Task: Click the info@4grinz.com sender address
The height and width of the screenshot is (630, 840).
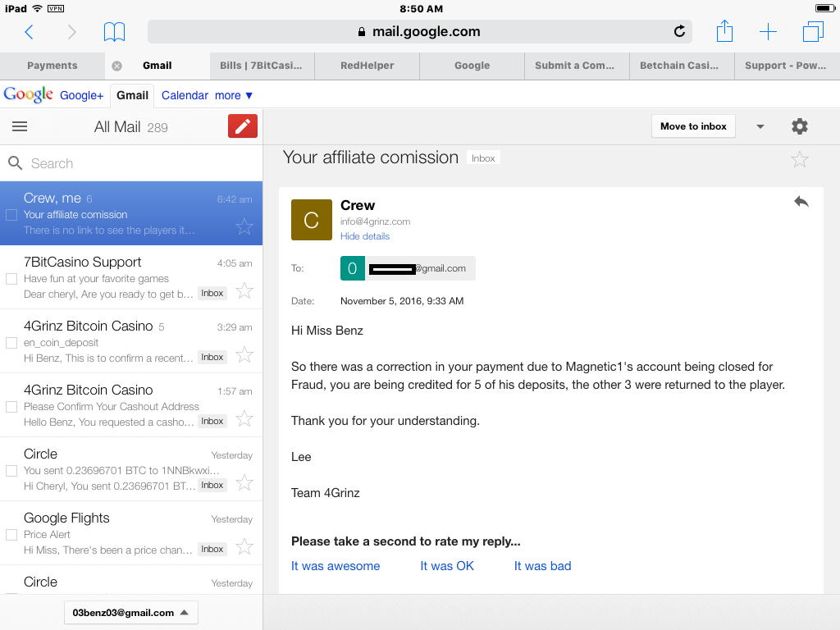Action: click(x=376, y=221)
